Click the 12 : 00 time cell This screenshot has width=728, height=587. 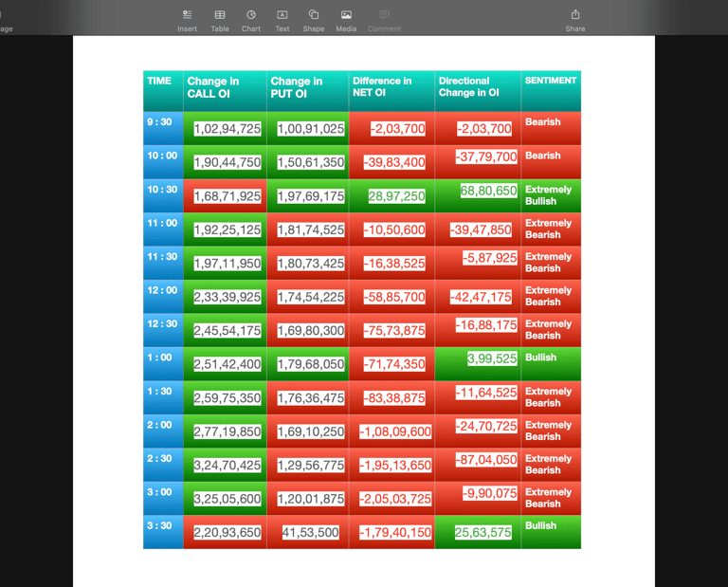(x=163, y=296)
